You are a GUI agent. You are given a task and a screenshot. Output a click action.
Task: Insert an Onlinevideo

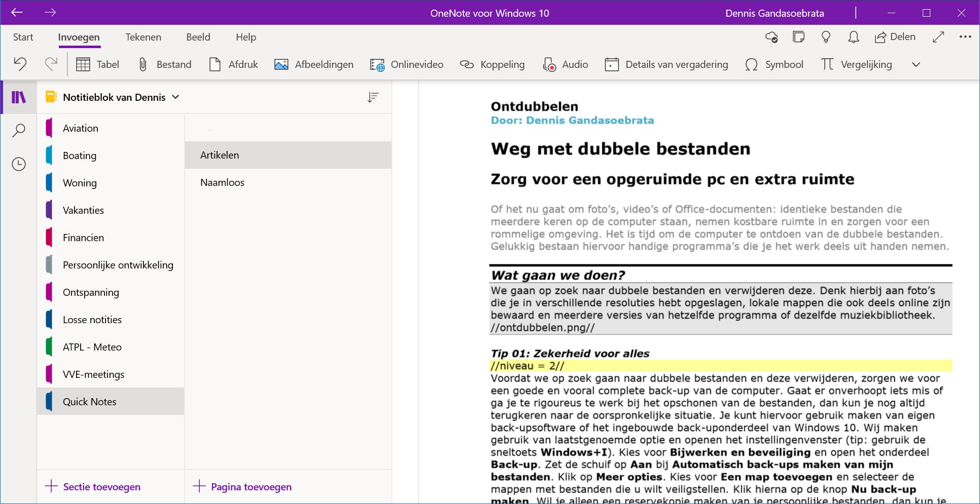pos(407,64)
